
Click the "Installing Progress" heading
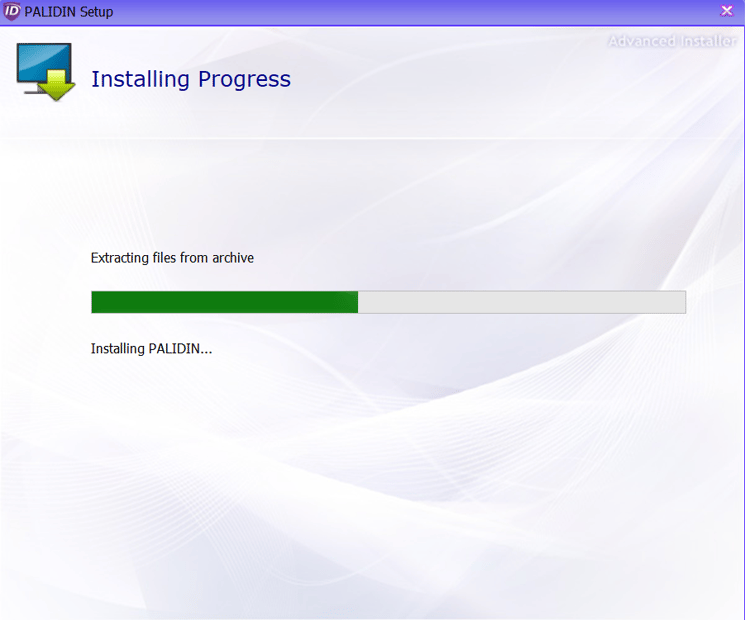click(190, 79)
